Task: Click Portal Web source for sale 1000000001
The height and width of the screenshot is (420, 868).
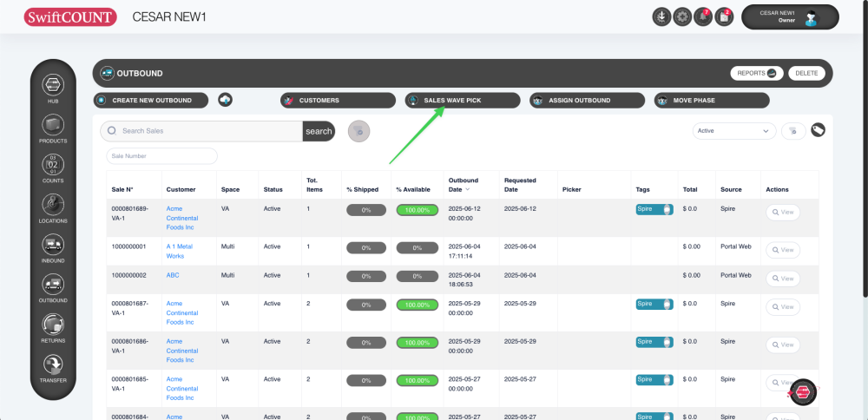Action: coord(736,246)
